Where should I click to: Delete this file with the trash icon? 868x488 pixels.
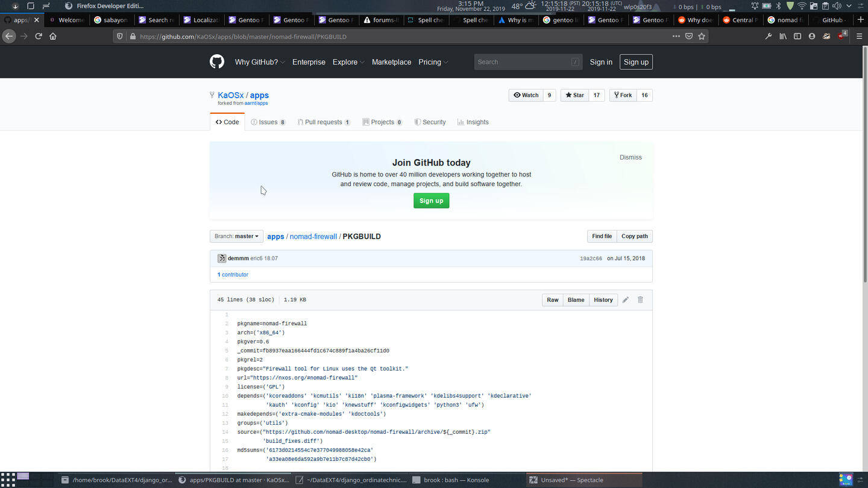(x=640, y=299)
